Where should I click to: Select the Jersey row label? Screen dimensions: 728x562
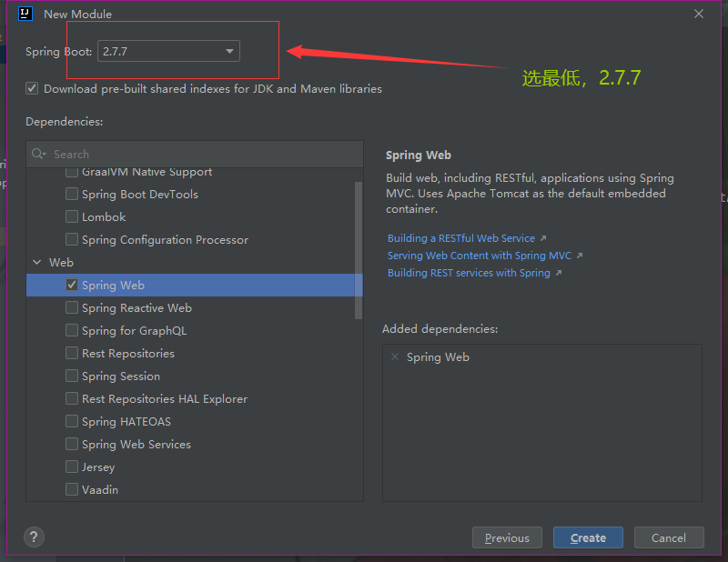(98, 467)
